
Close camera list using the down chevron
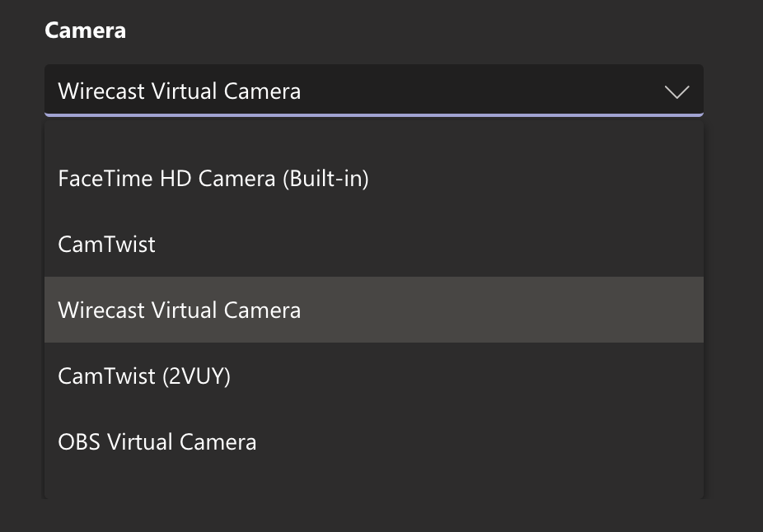pyautogui.click(x=676, y=91)
